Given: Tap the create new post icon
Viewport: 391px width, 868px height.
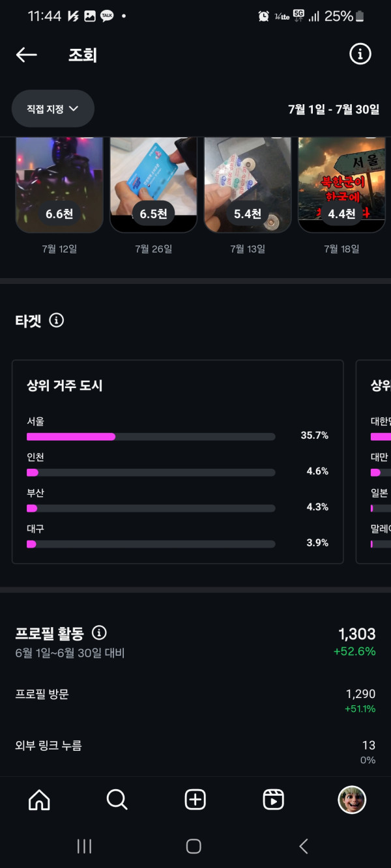Looking at the screenshot, I should pos(195,799).
